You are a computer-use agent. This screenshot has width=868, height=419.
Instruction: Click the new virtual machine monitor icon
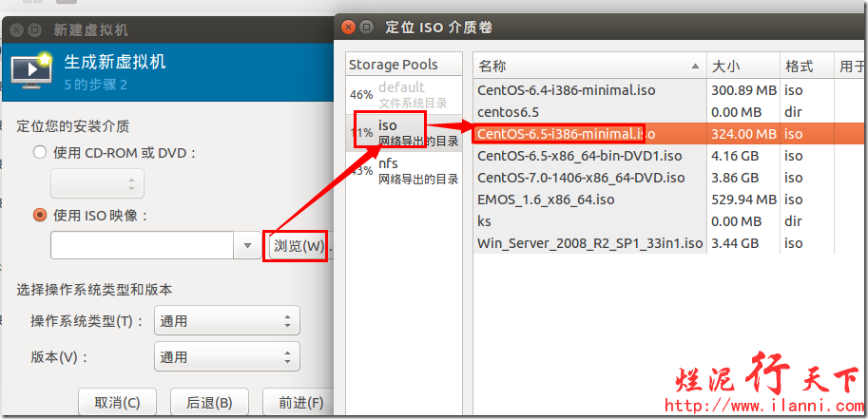click(31, 69)
